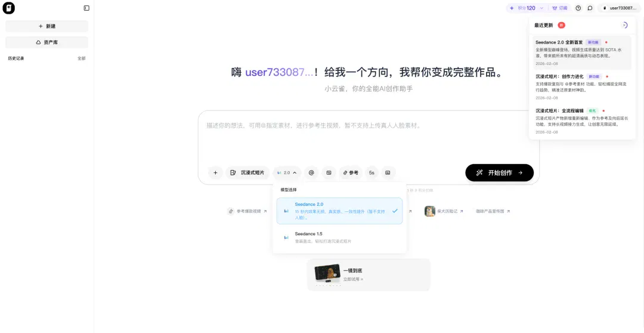The width and height of the screenshot is (644, 333).
Task: Click the red 新 badge beside 最近更新
Action: (x=561, y=25)
